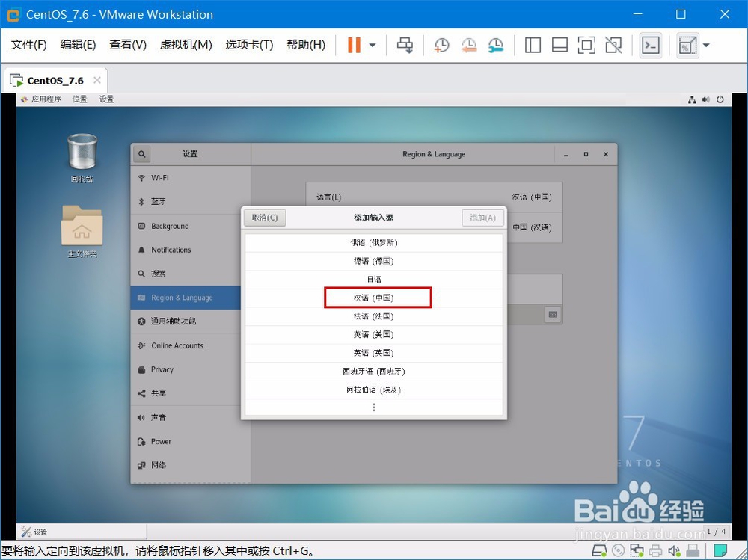Revert to previous snapshot icon
Screen dimensions: 748x560
tap(469, 46)
